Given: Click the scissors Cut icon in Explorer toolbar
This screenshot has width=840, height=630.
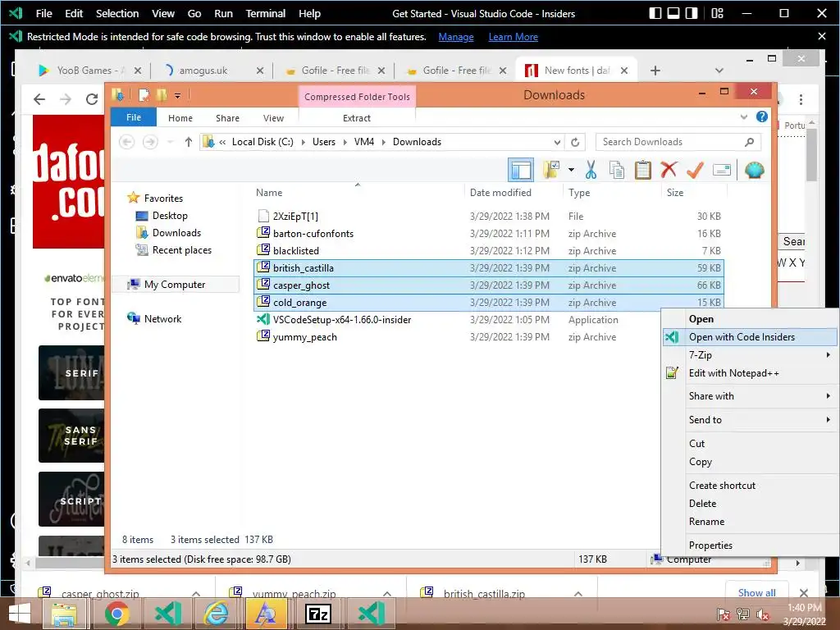Looking at the screenshot, I should click(x=591, y=171).
